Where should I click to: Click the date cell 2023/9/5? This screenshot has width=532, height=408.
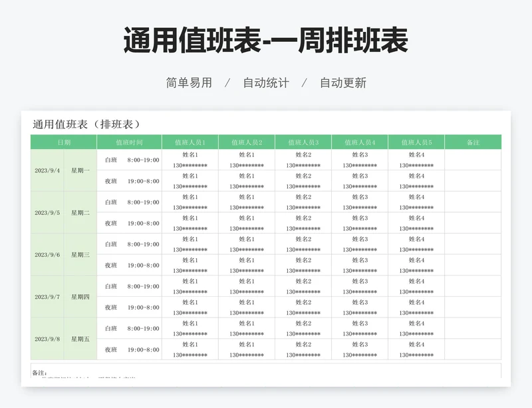(x=47, y=213)
